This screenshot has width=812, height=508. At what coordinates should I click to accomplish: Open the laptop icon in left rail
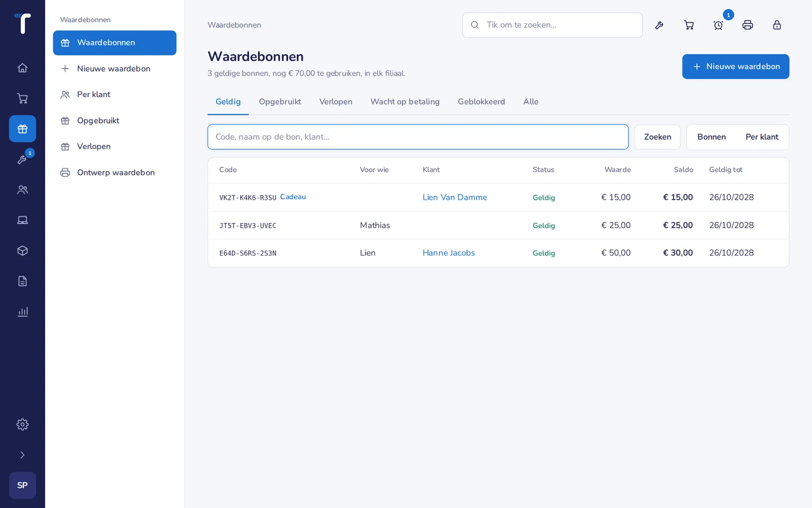22,220
